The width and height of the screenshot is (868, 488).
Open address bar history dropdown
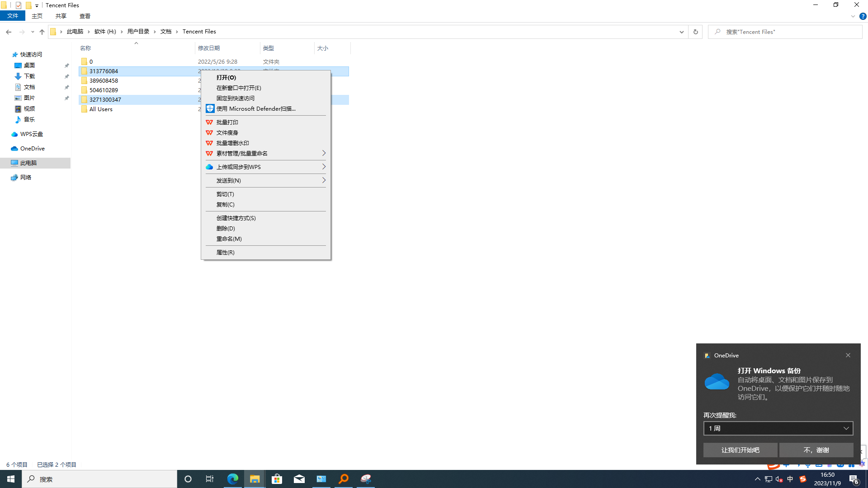click(681, 32)
